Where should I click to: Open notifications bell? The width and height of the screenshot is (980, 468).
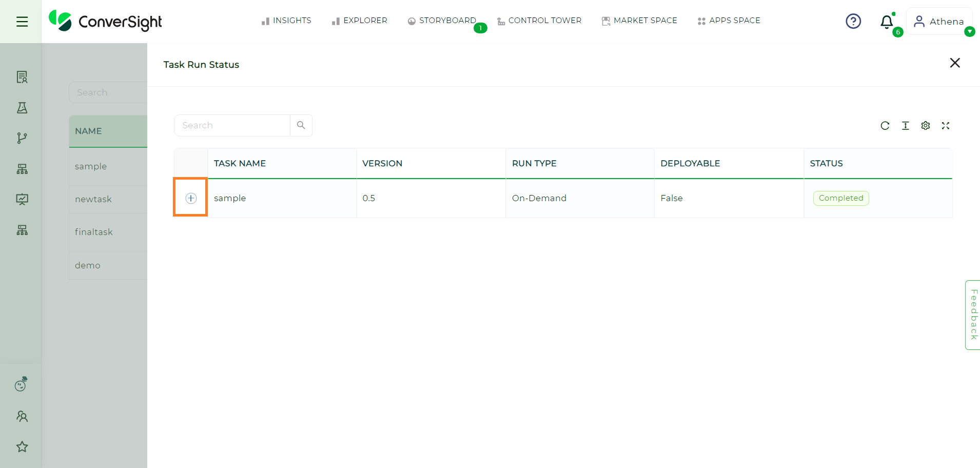click(x=887, y=22)
